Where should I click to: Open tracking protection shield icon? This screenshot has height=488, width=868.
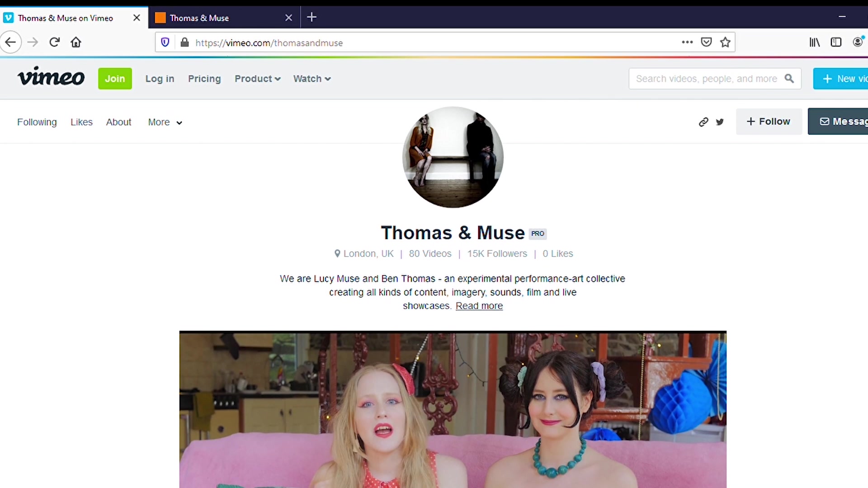(x=165, y=42)
